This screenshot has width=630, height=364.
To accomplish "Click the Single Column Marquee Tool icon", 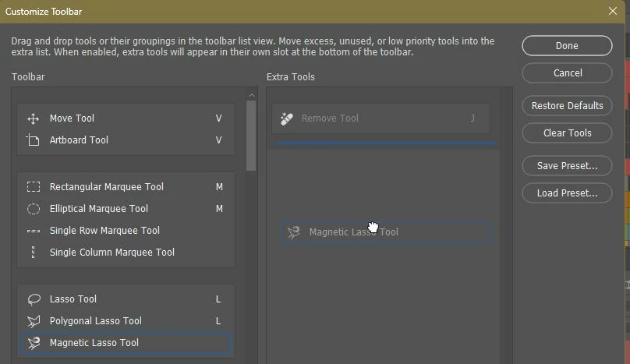I will coord(34,253).
